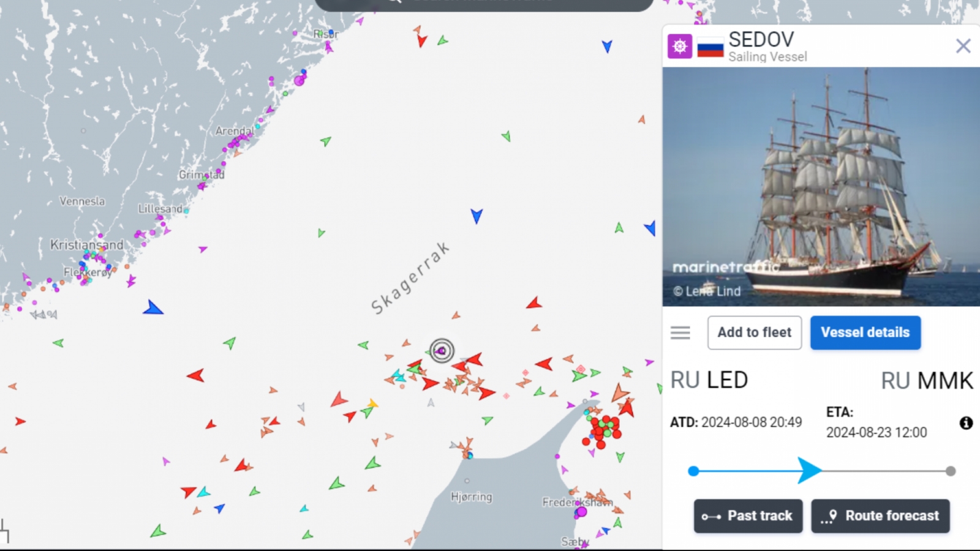980x551 pixels.
Task: Close the SEDOV vessel info panel
Action: coord(963,46)
